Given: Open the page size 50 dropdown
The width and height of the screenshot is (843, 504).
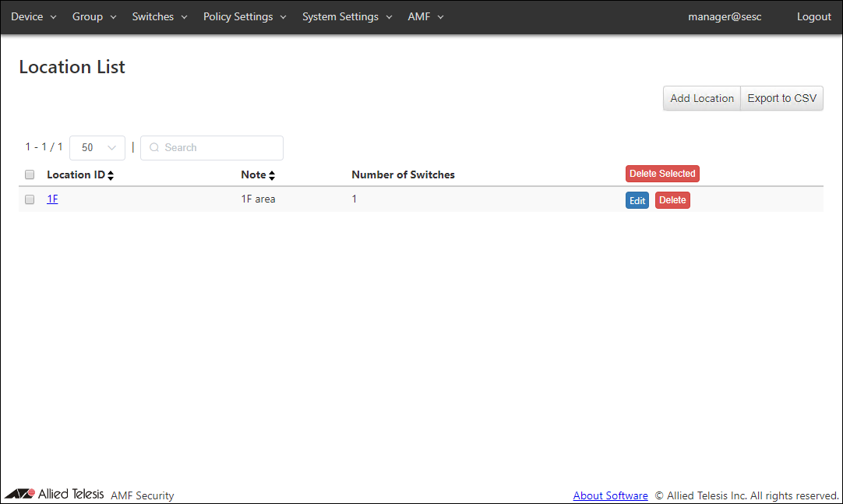Looking at the screenshot, I should [97, 148].
